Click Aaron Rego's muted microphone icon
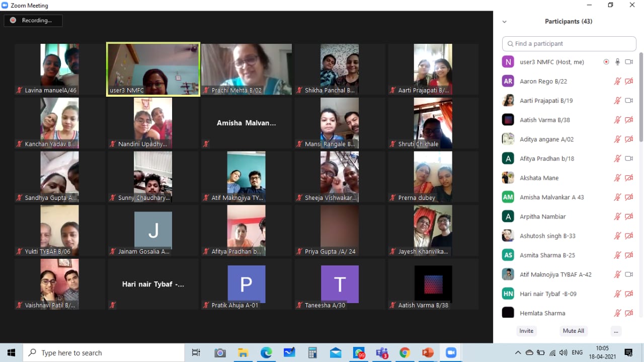The height and width of the screenshot is (362, 644). pyautogui.click(x=617, y=81)
